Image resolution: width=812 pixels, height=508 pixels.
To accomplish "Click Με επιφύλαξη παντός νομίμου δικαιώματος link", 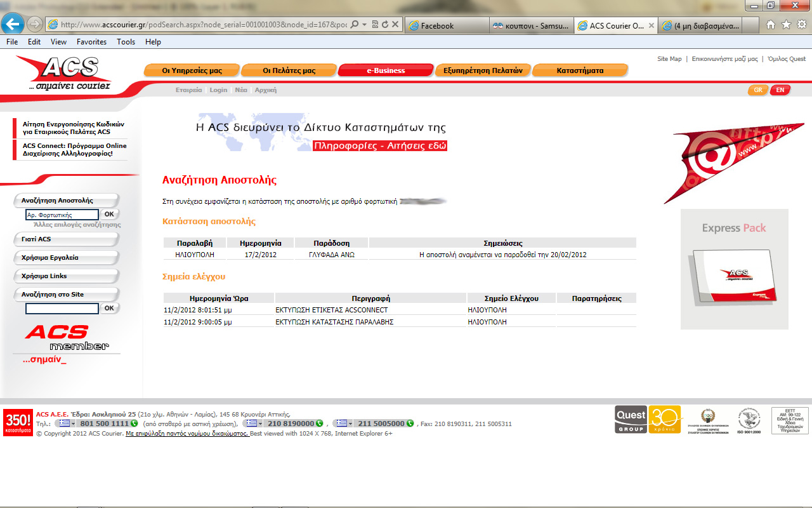I will pyautogui.click(x=187, y=433).
